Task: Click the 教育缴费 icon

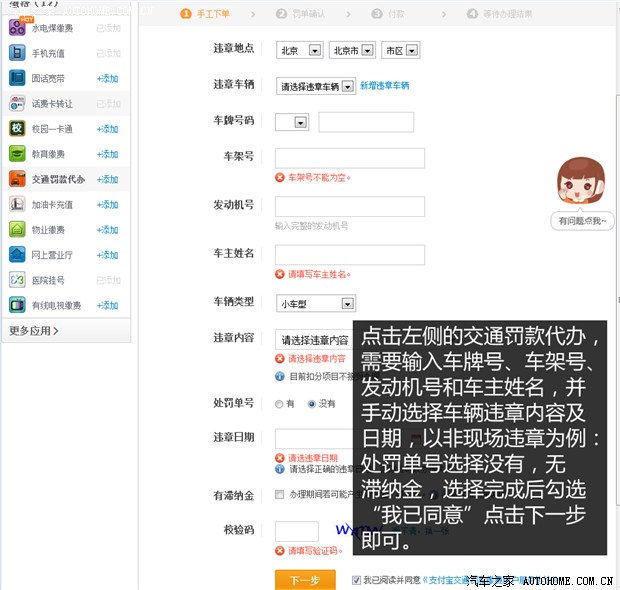Action: tap(17, 154)
